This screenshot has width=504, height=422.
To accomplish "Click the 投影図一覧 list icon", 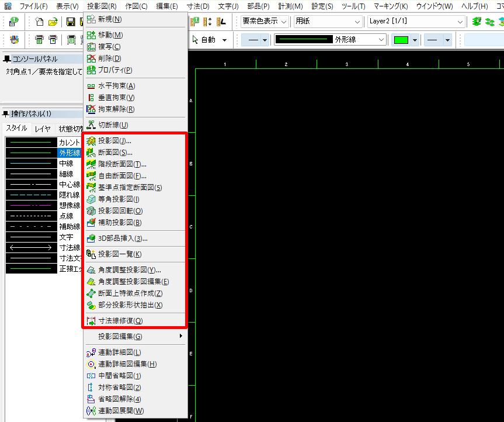I will point(91,254).
